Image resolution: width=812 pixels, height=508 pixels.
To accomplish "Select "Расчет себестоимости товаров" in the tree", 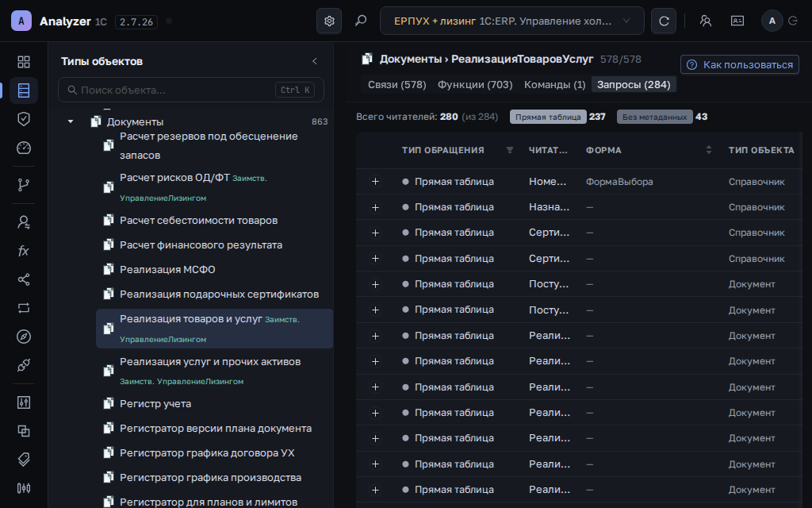I will [x=198, y=221].
